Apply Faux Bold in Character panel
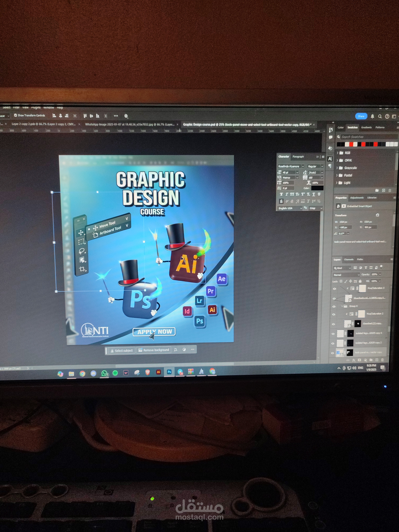The width and height of the screenshot is (399, 532). click(281, 194)
